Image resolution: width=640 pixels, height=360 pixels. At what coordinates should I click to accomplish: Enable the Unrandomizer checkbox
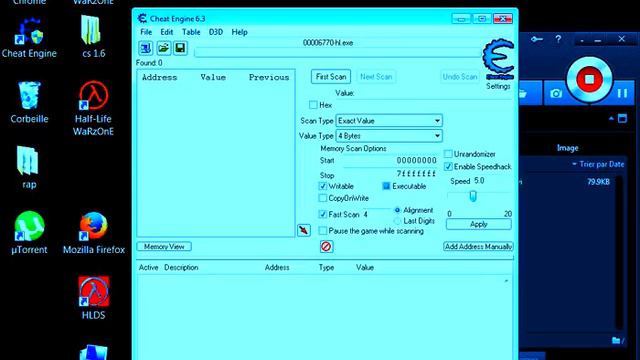click(448, 154)
